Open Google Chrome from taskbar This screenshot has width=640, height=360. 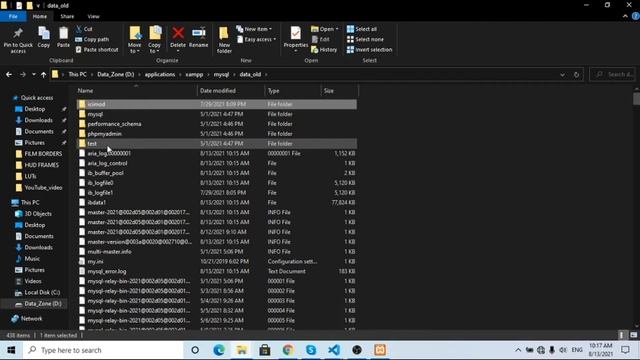click(288, 350)
